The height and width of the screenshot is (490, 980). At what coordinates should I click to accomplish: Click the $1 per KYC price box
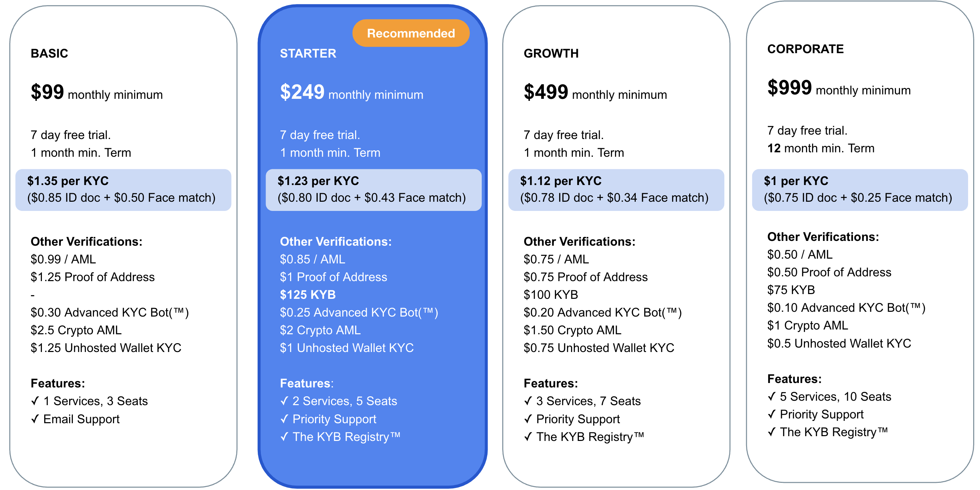tap(860, 189)
